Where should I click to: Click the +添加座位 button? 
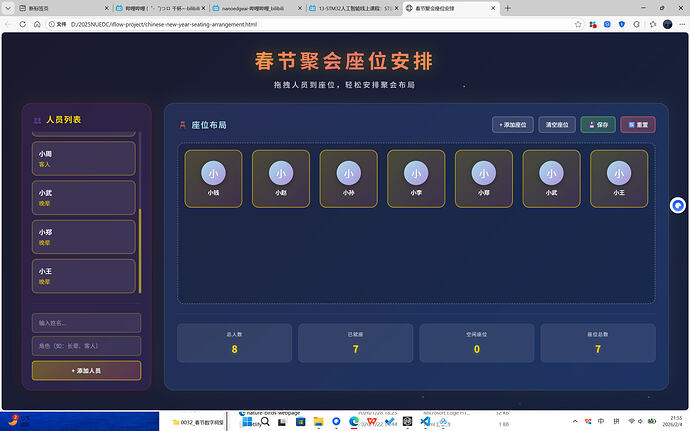(x=513, y=125)
